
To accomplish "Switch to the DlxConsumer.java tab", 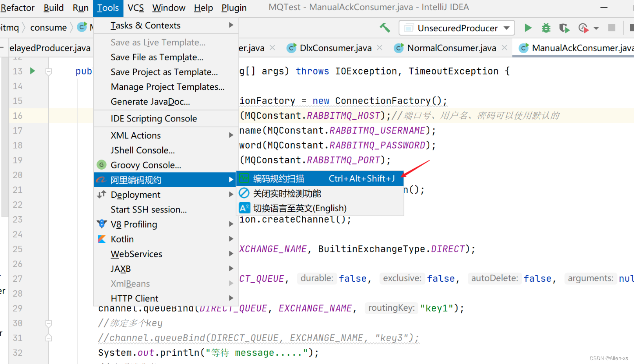I will pyautogui.click(x=336, y=48).
